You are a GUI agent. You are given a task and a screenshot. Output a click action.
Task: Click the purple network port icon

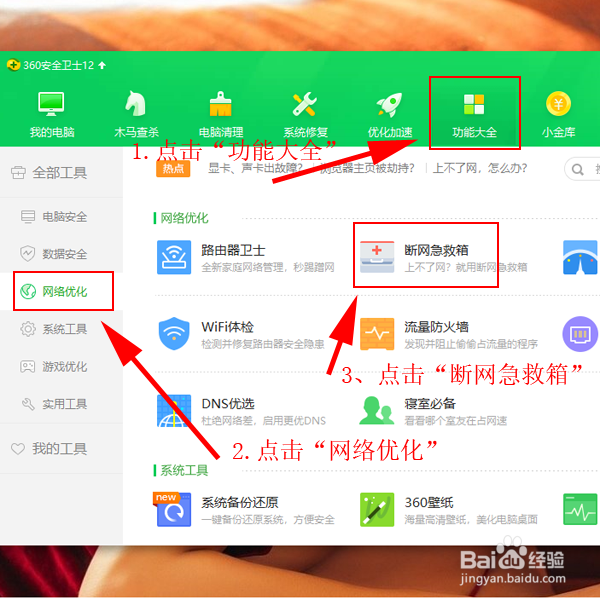tap(580, 334)
